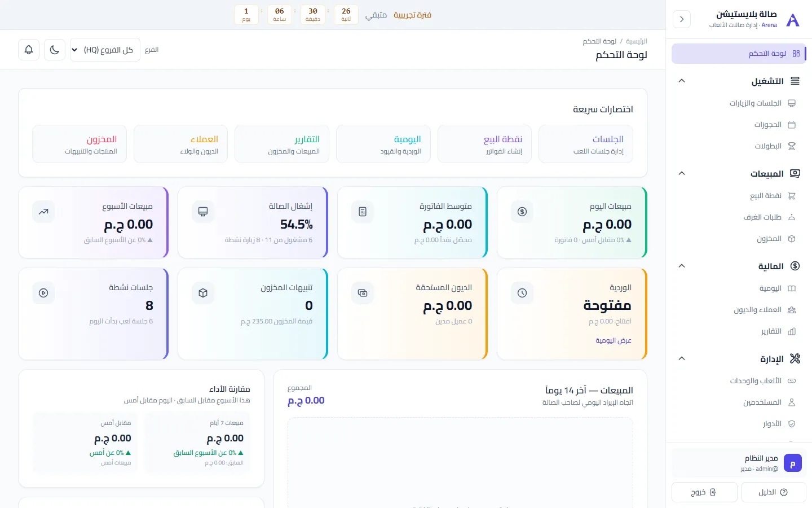
Task: Collapse the المبيعات sidebar section
Action: pos(682,173)
